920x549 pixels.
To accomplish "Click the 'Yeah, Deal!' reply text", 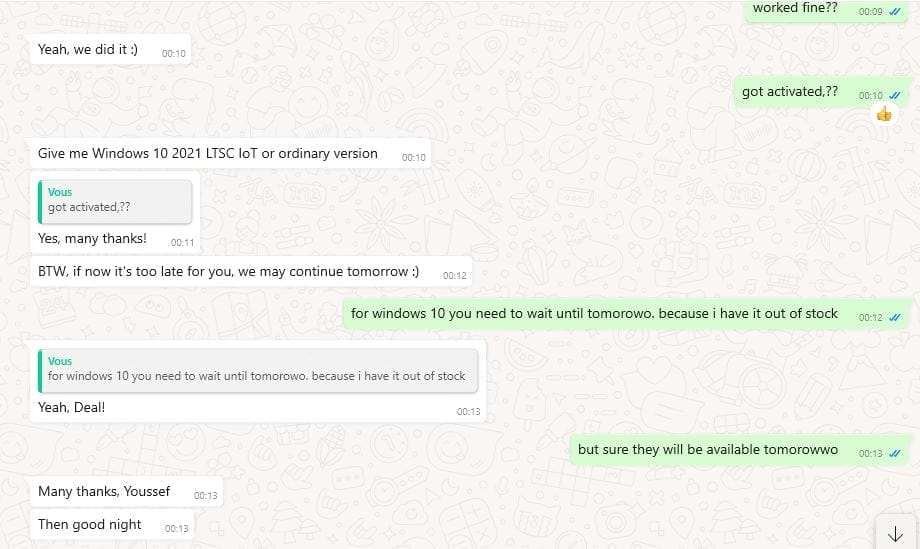I will tap(71, 408).
